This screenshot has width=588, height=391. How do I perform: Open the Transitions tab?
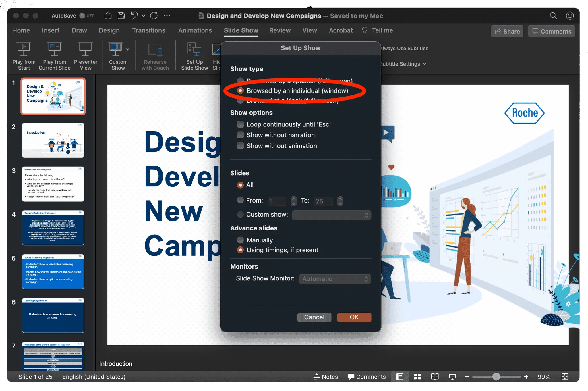coord(148,30)
